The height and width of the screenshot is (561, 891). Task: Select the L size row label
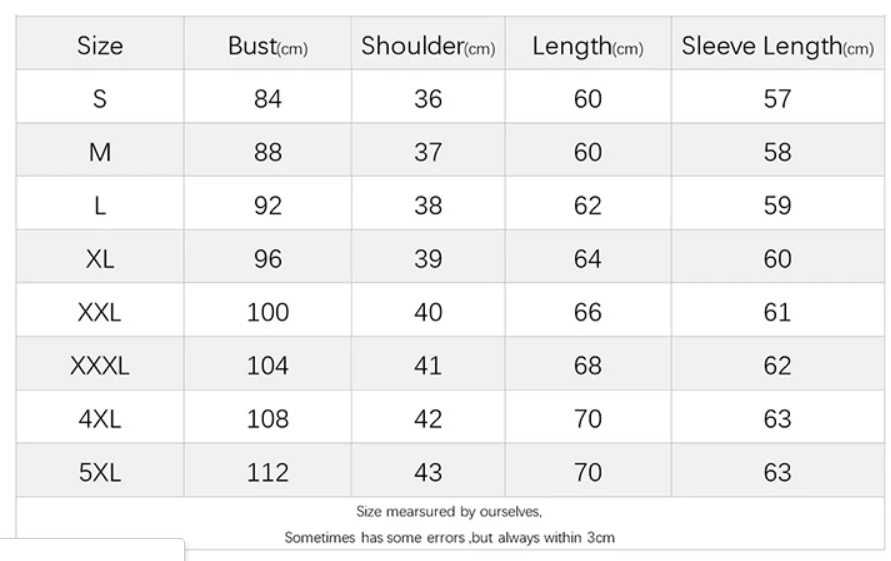100,206
